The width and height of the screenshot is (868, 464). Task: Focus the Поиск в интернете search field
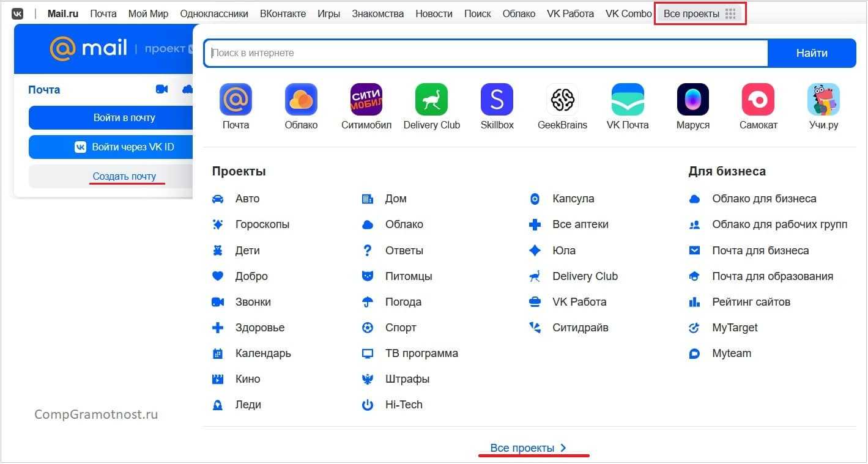(x=486, y=53)
